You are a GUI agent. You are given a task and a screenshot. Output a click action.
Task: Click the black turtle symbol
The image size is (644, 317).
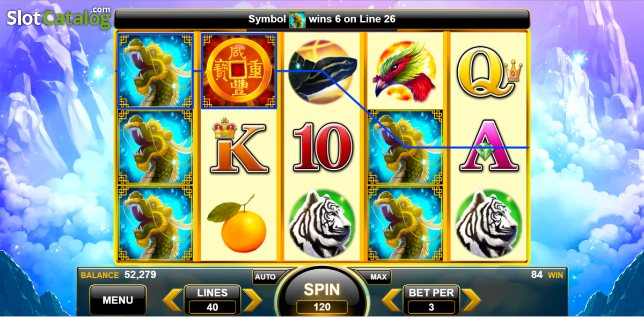[321, 71]
